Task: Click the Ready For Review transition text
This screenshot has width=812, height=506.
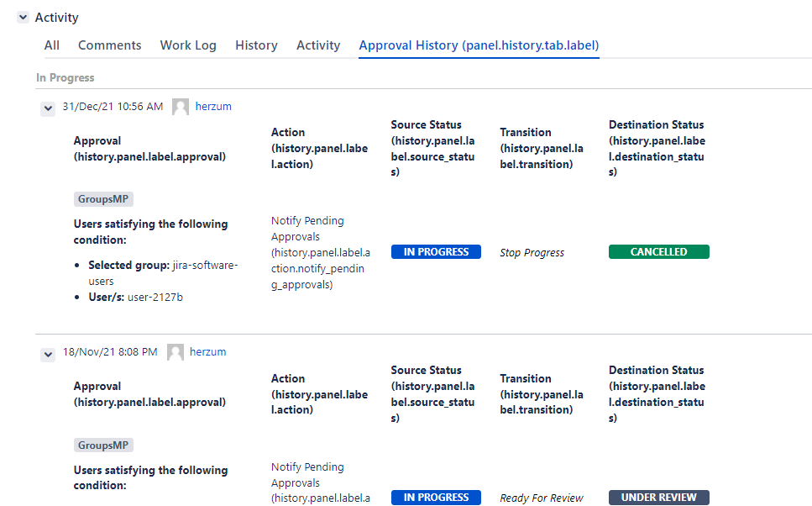Action: (541, 498)
